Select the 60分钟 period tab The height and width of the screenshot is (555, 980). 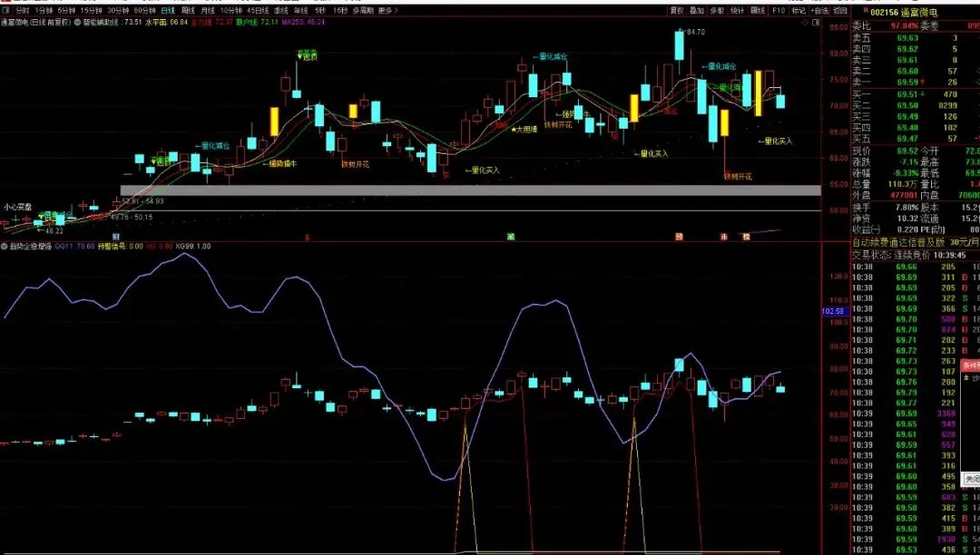[144, 11]
